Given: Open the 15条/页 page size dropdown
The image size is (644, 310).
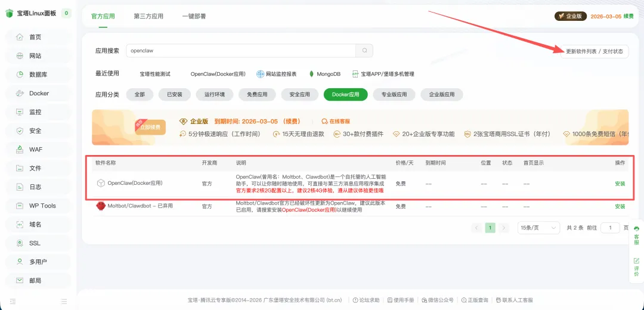Looking at the screenshot, I should click(x=539, y=228).
